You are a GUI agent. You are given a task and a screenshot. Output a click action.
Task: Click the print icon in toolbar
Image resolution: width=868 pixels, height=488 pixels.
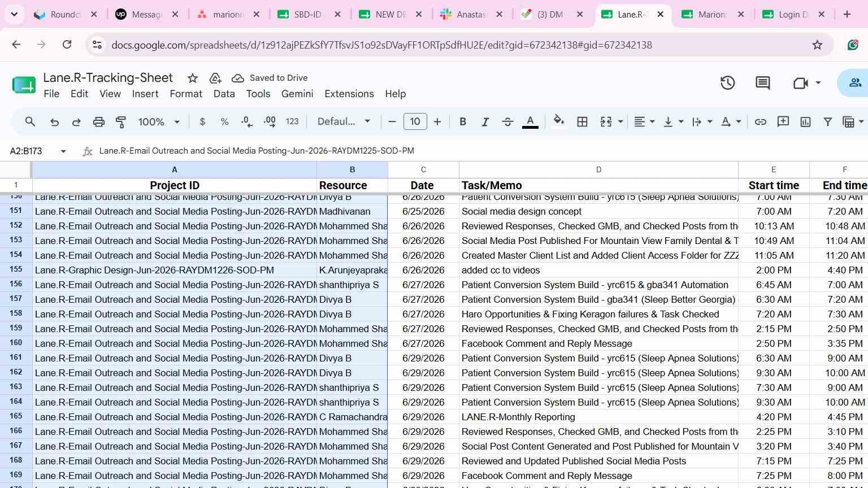point(99,121)
